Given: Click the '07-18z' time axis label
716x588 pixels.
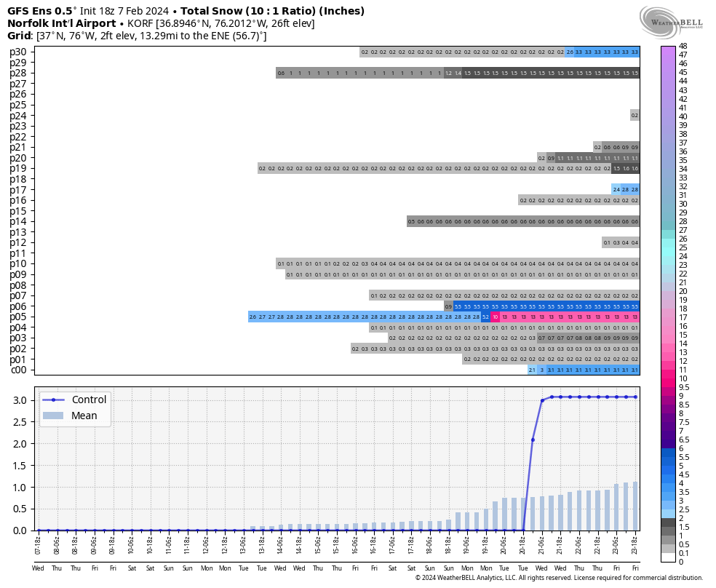Looking at the screenshot, I should (x=39, y=544).
